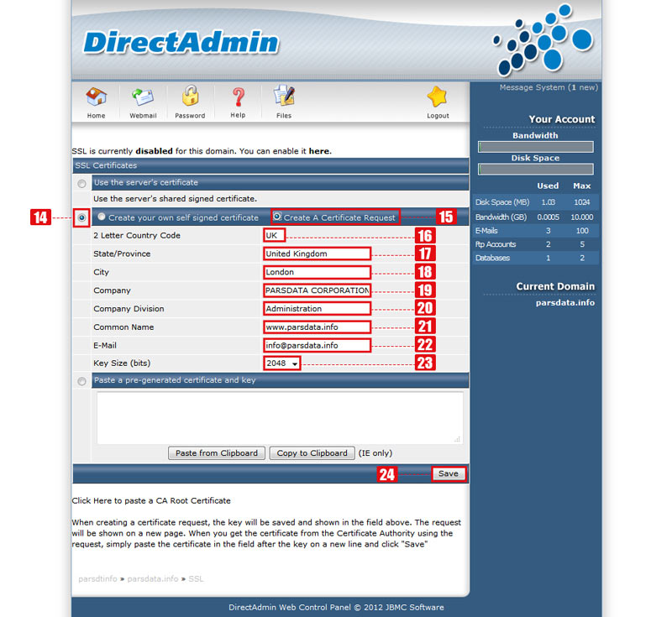Click the Disk Space (MB) row label

point(502,202)
